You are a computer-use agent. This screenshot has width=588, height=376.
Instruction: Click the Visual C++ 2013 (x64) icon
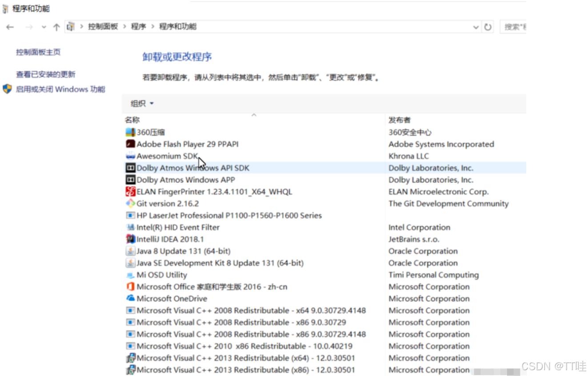tap(130, 358)
